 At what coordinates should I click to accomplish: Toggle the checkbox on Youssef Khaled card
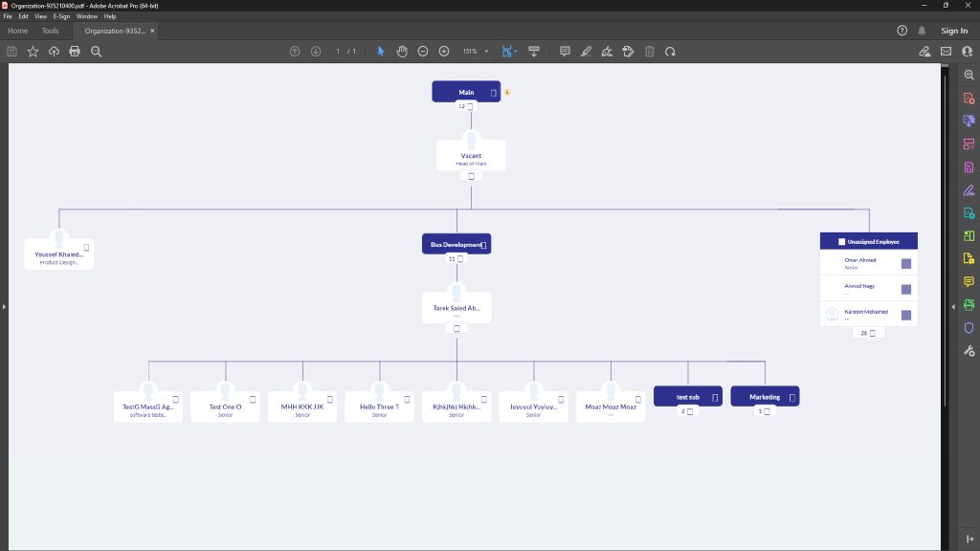[86, 248]
